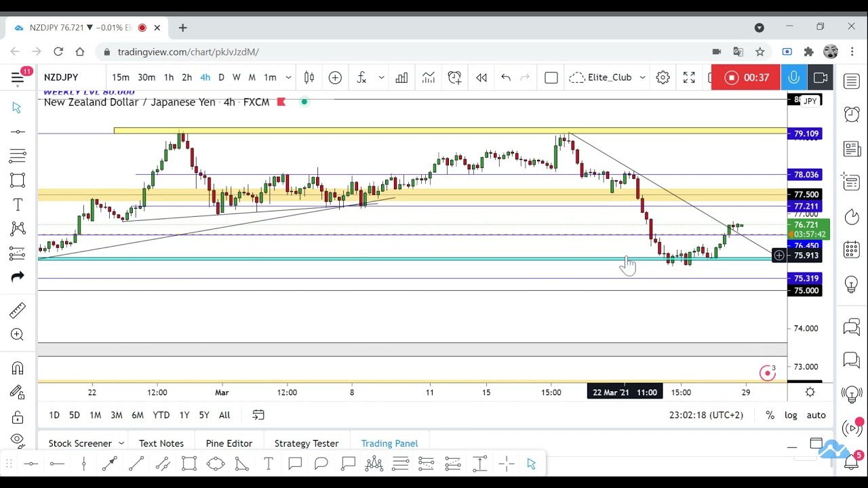
Task: Toggle percent (%) price scale
Action: [x=770, y=415]
